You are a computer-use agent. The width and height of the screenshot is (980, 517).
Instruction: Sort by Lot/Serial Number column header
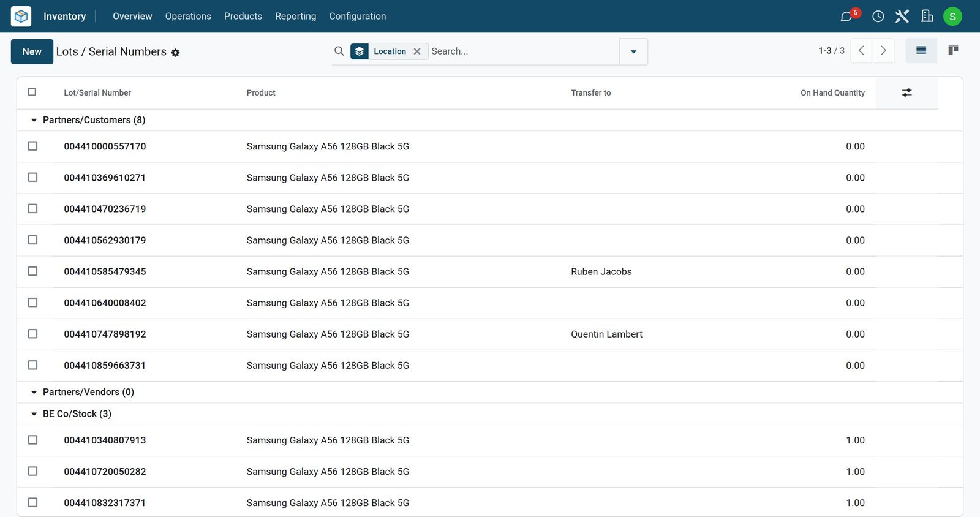[97, 93]
